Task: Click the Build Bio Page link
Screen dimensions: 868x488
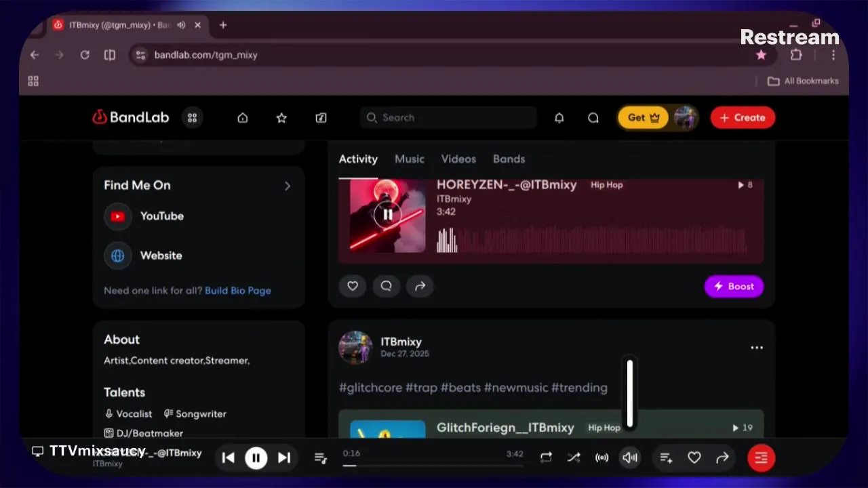Action: click(238, 291)
